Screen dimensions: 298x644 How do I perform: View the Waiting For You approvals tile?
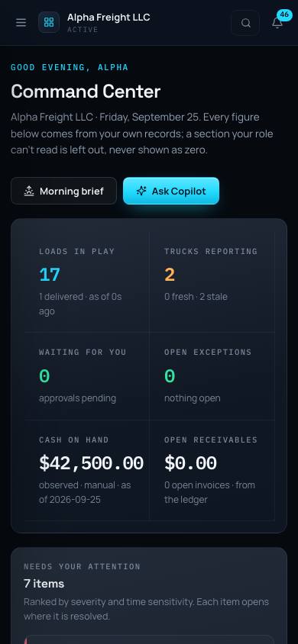[86, 376]
